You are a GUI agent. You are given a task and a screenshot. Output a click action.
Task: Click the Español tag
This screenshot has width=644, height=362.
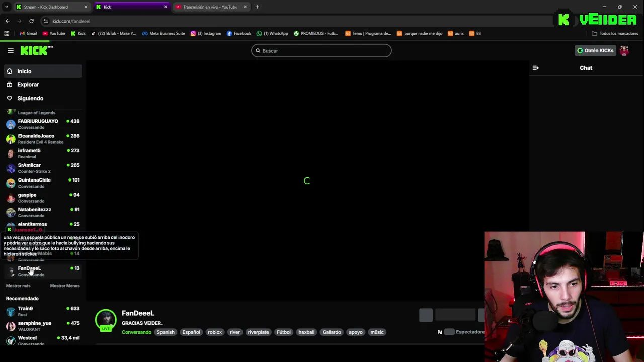[x=191, y=332]
